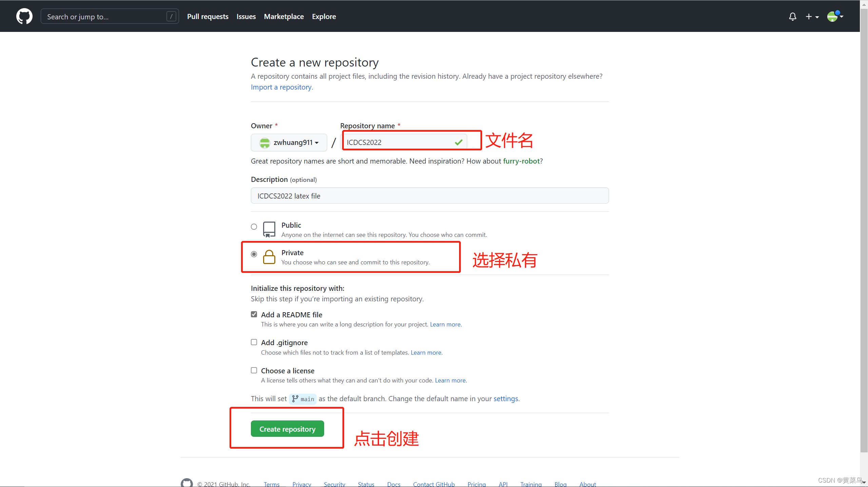Click the Create repository button
Viewport: 868px width, 487px height.
288,429
